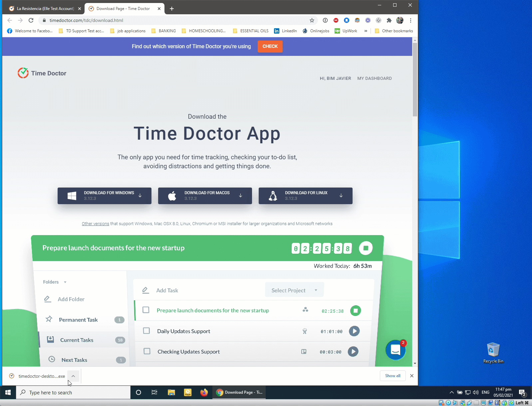532x406 pixels.
Task: Click Trello icon on Checking Updates Support row
Action: click(x=304, y=351)
